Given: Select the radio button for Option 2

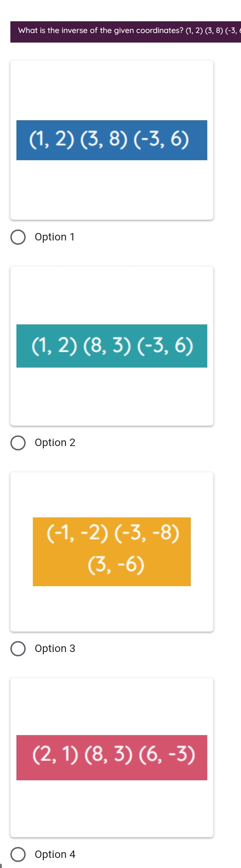Looking at the screenshot, I should (x=18, y=442).
